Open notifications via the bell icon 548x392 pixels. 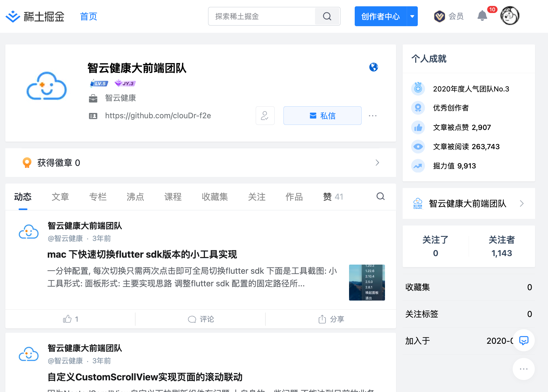(482, 16)
